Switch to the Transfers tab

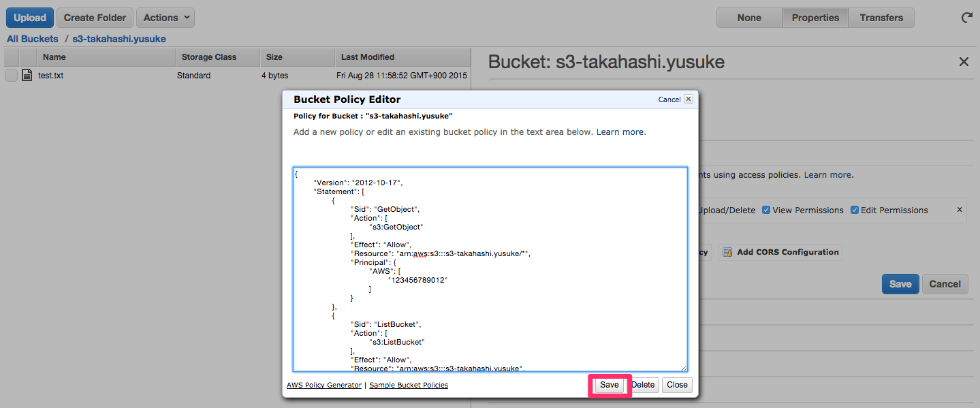pyautogui.click(x=881, y=18)
